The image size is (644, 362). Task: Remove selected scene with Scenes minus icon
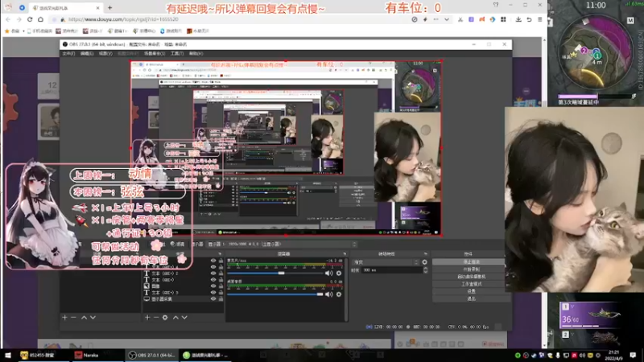click(73, 317)
